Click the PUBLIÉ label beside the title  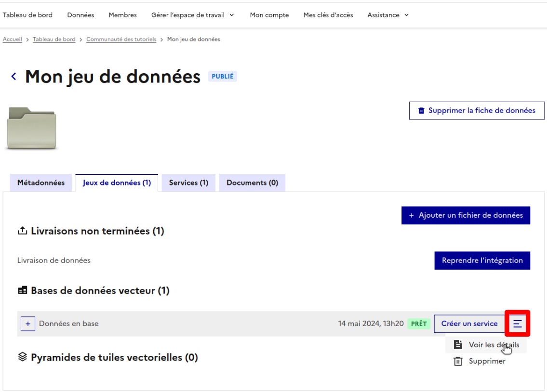pos(222,76)
